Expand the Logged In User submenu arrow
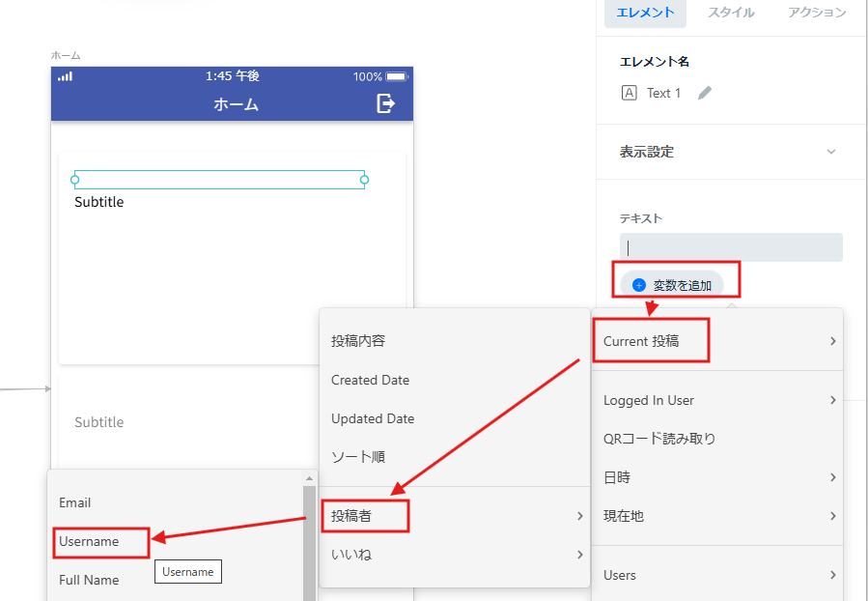This screenshot has width=868, height=601. coord(832,400)
